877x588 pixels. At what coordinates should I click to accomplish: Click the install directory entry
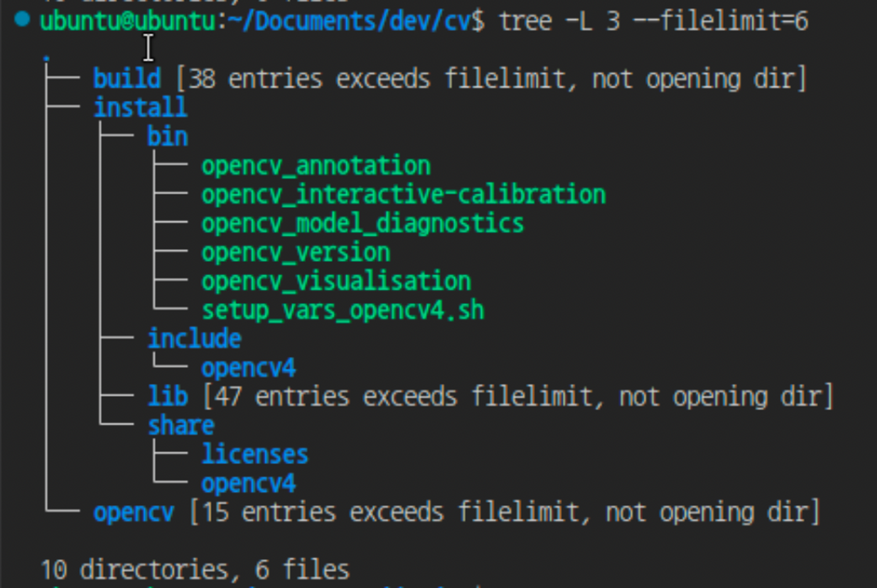click(x=140, y=107)
